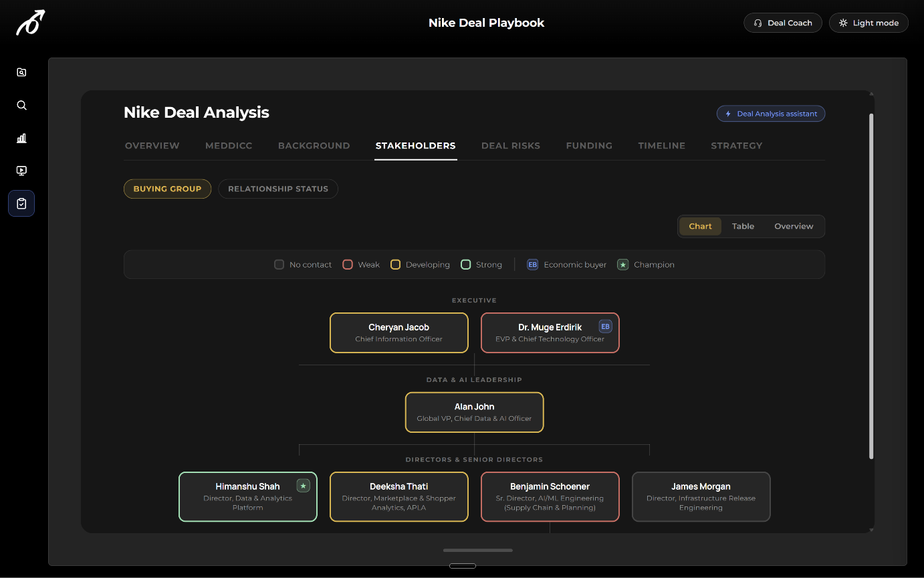The image size is (924, 578).
Task: Open the folder search icon in the sidebar
Action: (x=21, y=72)
